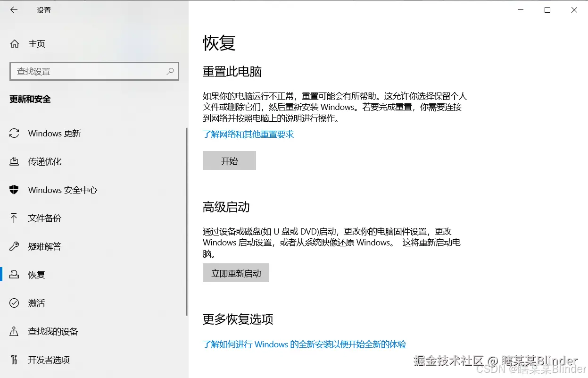
Task: Click the 重置此电脑 heading
Action: point(232,72)
